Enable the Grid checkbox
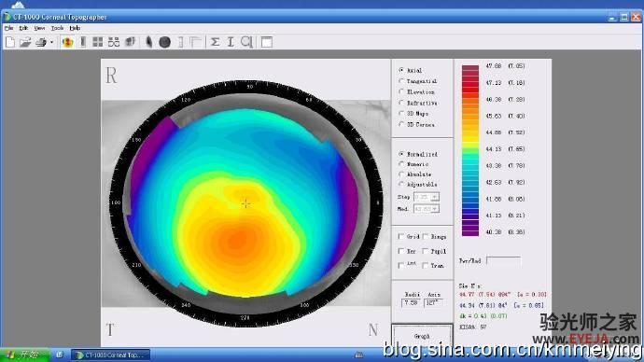644x362 pixels. click(400, 236)
